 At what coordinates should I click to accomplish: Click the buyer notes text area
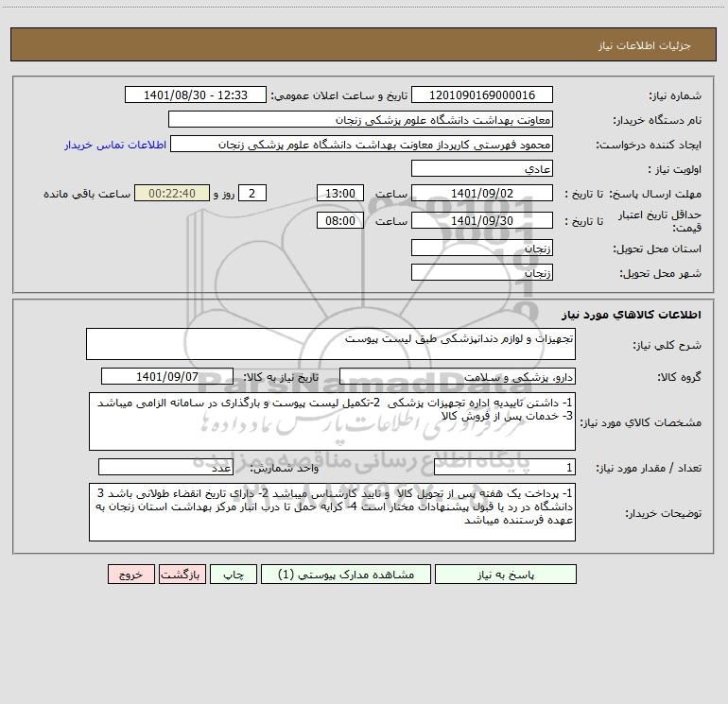pos(332,512)
